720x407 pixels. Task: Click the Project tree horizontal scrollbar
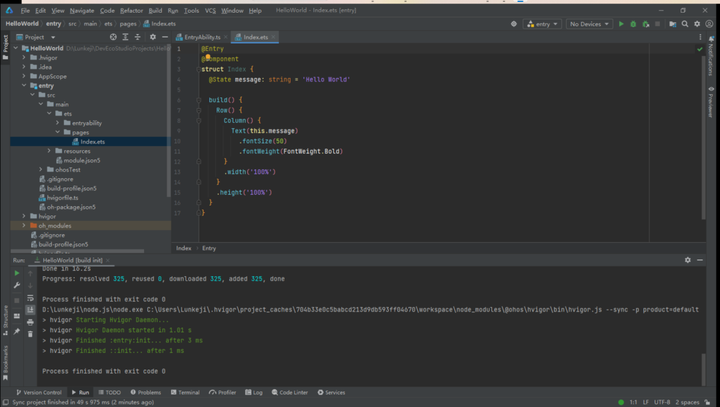[x=77, y=251]
